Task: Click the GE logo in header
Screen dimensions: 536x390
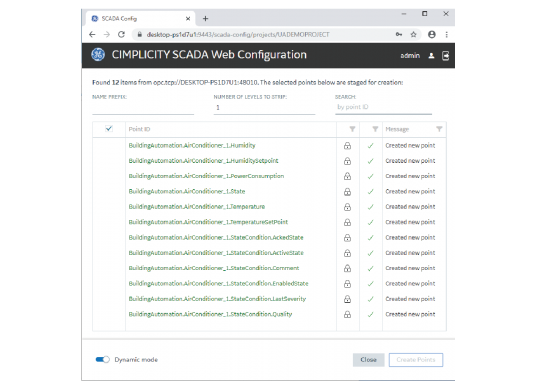Action: pyautogui.click(x=98, y=55)
